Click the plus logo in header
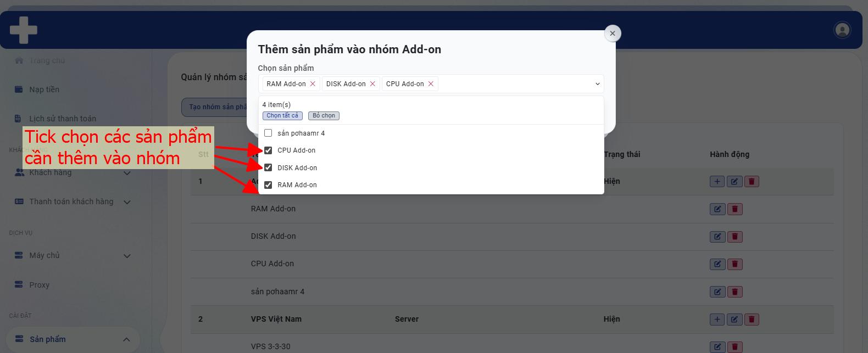The height and width of the screenshot is (353, 868). (x=24, y=30)
